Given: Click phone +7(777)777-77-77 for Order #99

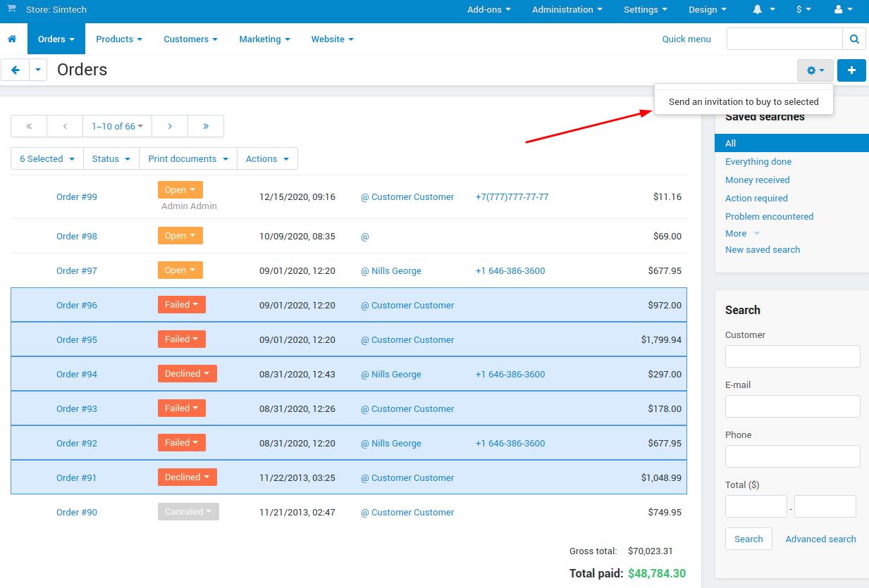Looking at the screenshot, I should (x=512, y=197).
